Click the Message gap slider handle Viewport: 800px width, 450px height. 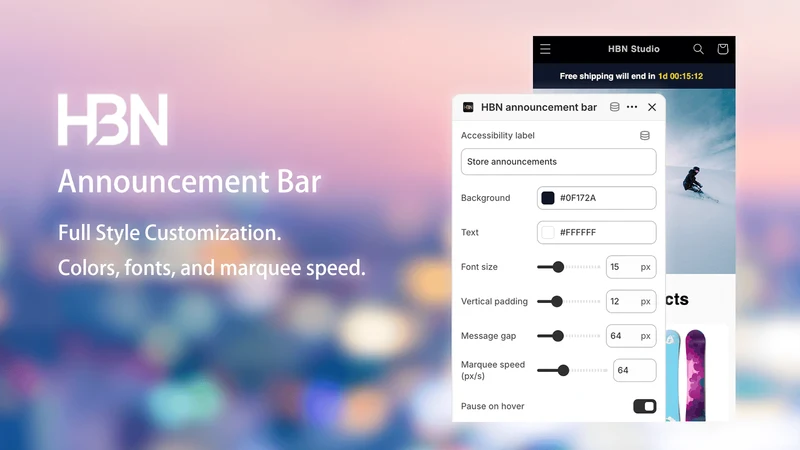click(x=558, y=336)
